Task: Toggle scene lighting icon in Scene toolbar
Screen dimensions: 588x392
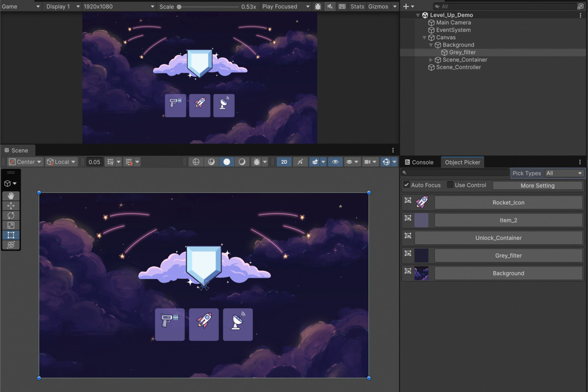Action: pos(300,162)
